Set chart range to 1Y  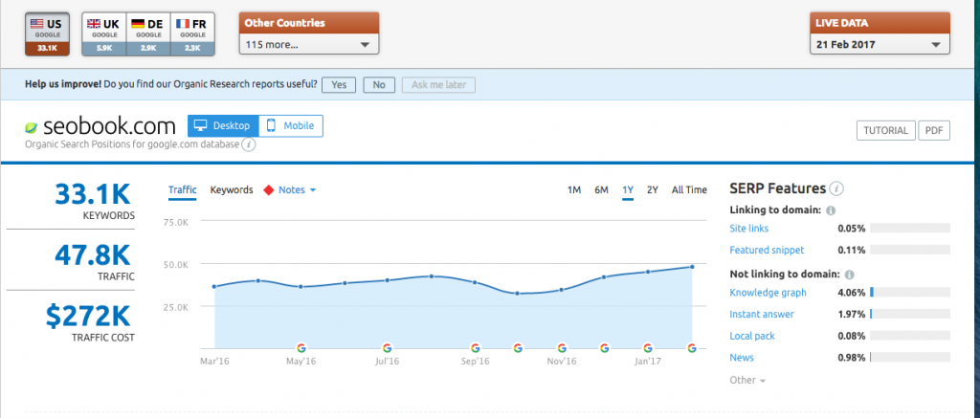tap(628, 190)
